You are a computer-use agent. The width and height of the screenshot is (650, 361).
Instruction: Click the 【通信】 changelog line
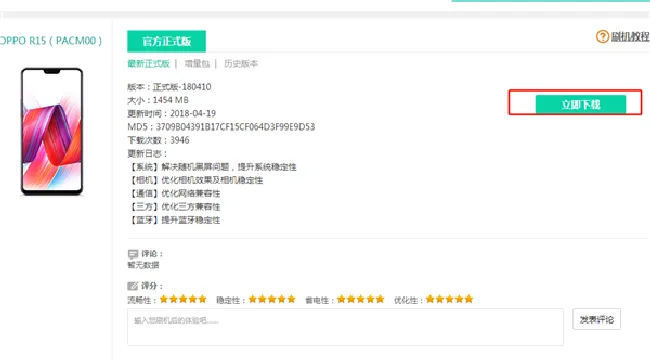tap(174, 194)
